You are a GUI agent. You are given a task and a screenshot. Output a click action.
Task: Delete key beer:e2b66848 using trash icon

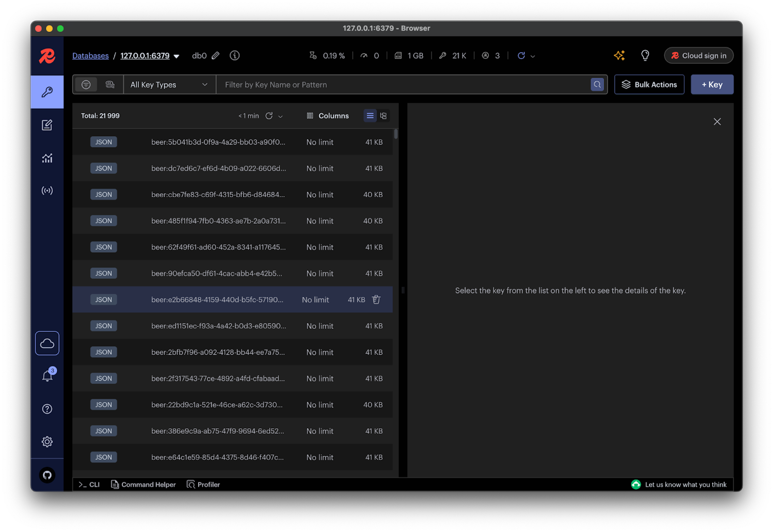[x=376, y=299]
